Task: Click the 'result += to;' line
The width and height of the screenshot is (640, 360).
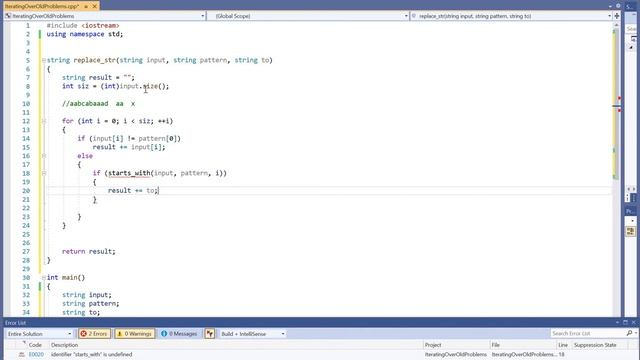Action: (x=133, y=191)
